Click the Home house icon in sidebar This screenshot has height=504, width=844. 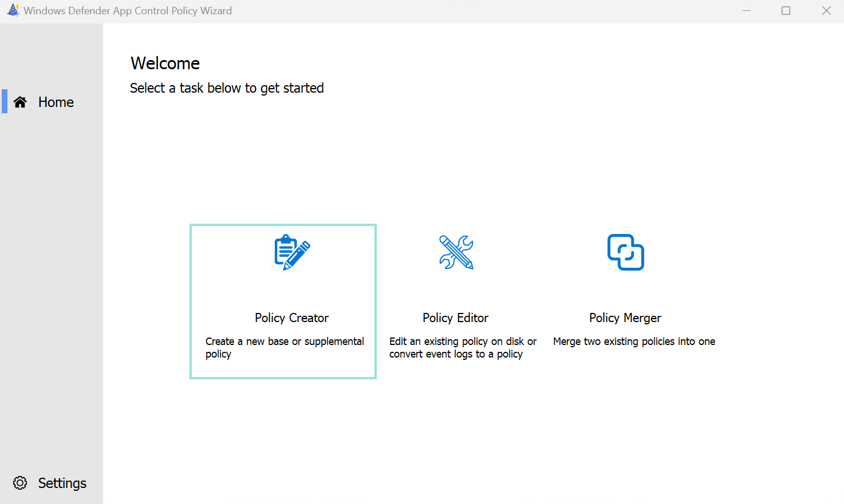(x=20, y=102)
